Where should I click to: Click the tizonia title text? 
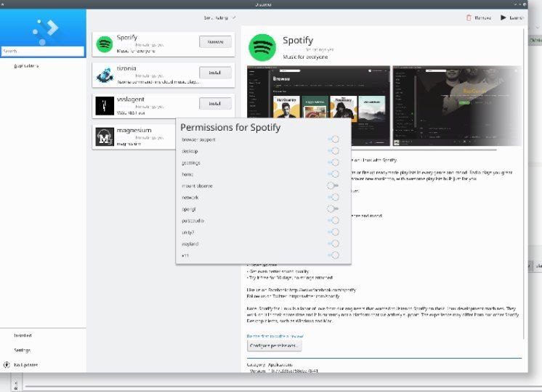(x=126, y=68)
